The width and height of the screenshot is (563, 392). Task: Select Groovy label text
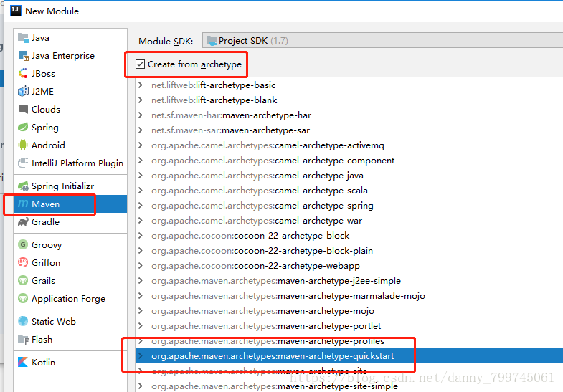[47, 245]
